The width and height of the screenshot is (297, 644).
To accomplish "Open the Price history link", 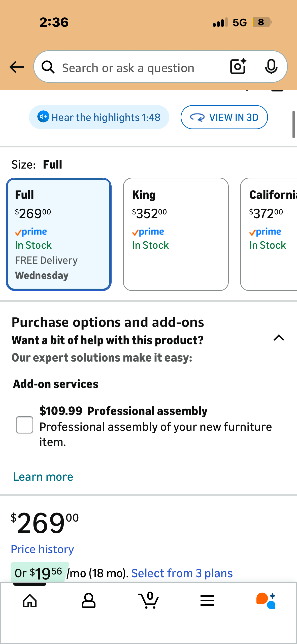I will [42, 549].
